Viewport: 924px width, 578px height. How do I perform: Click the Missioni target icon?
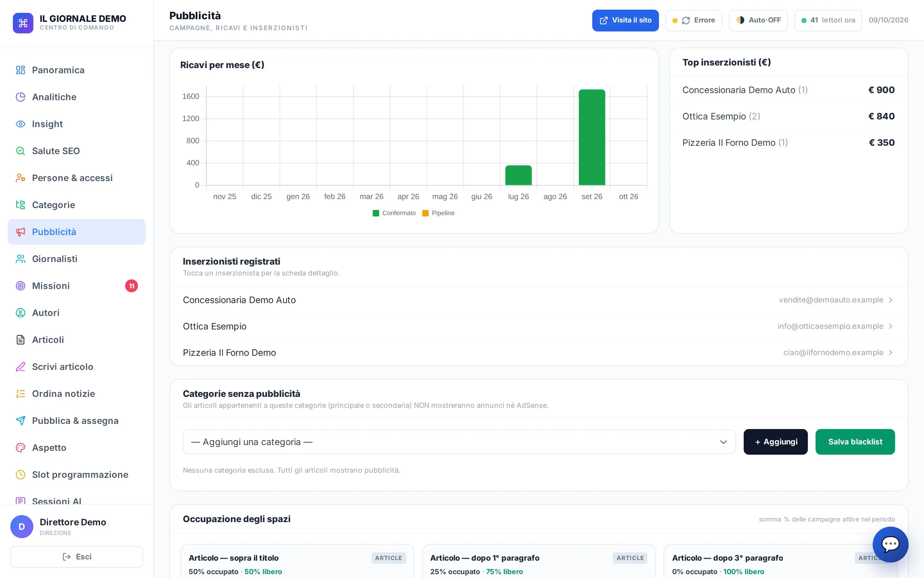pyautogui.click(x=21, y=285)
